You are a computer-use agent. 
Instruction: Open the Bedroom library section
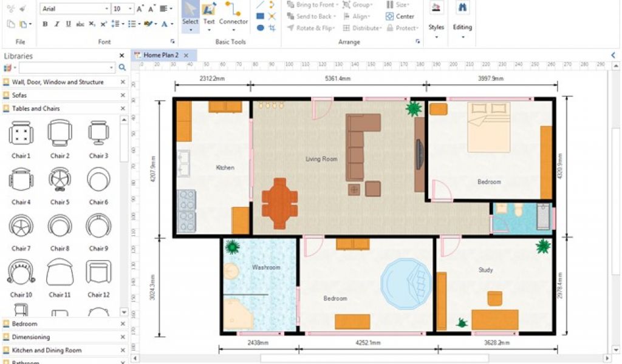(24, 323)
